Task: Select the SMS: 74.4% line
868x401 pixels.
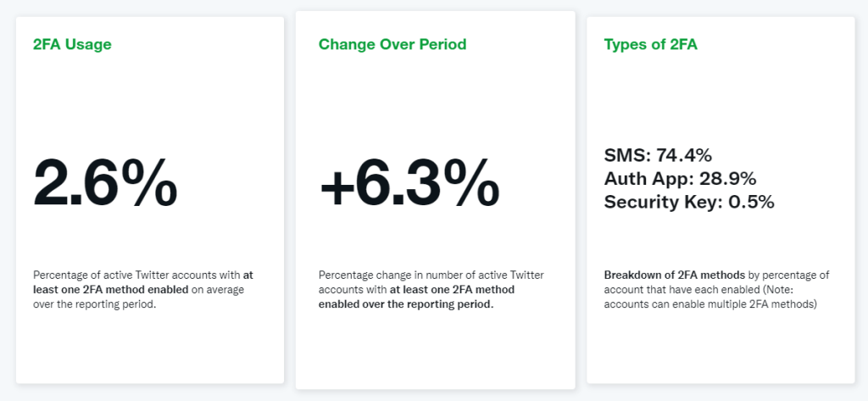Action: (x=657, y=155)
